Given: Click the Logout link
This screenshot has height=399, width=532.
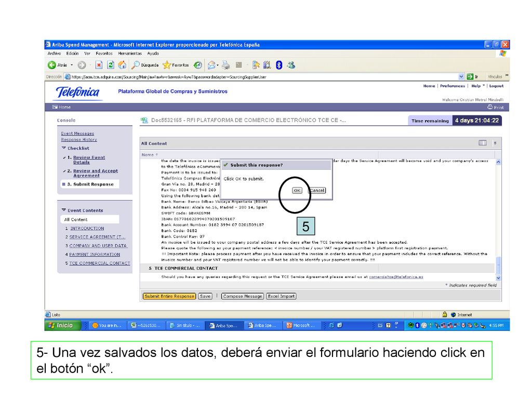Looking at the screenshot, I should [x=496, y=86].
